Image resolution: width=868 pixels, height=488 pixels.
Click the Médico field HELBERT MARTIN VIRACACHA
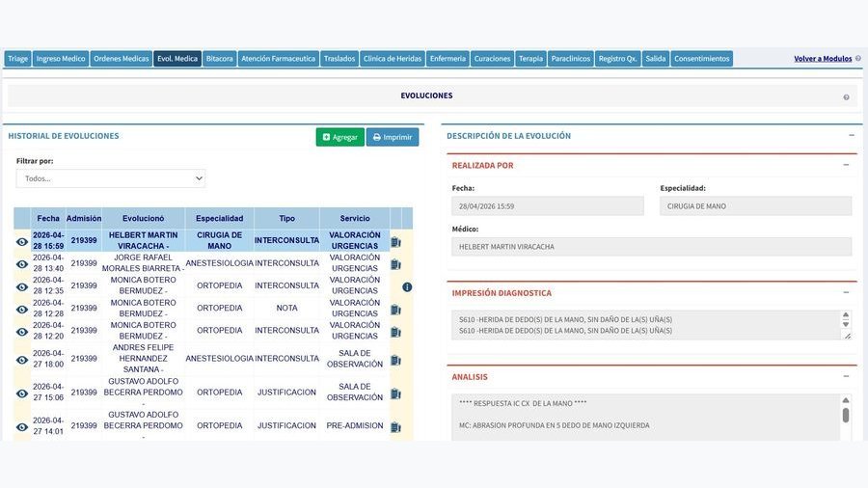tap(652, 247)
